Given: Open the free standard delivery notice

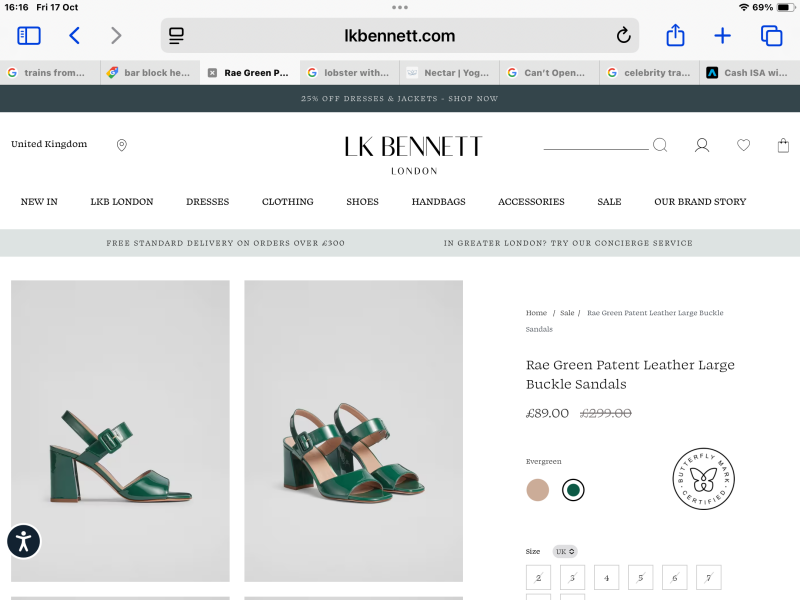Looking at the screenshot, I should point(226,243).
